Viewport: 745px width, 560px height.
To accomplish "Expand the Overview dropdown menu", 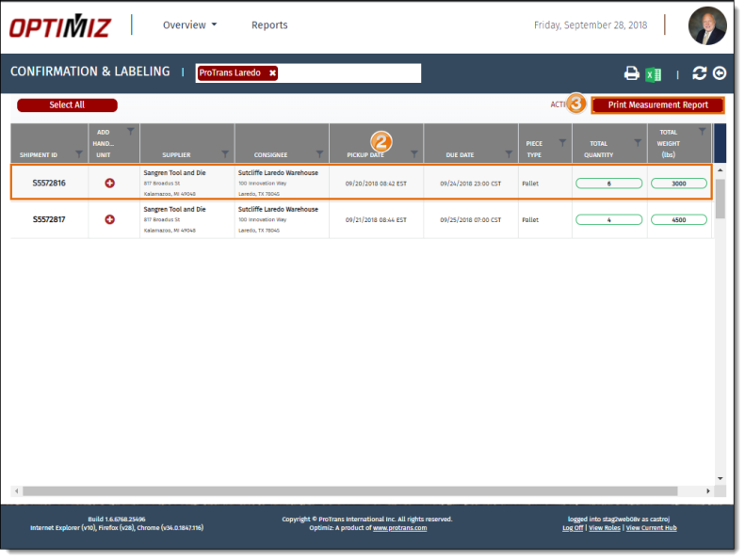I will click(x=189, y=24).
